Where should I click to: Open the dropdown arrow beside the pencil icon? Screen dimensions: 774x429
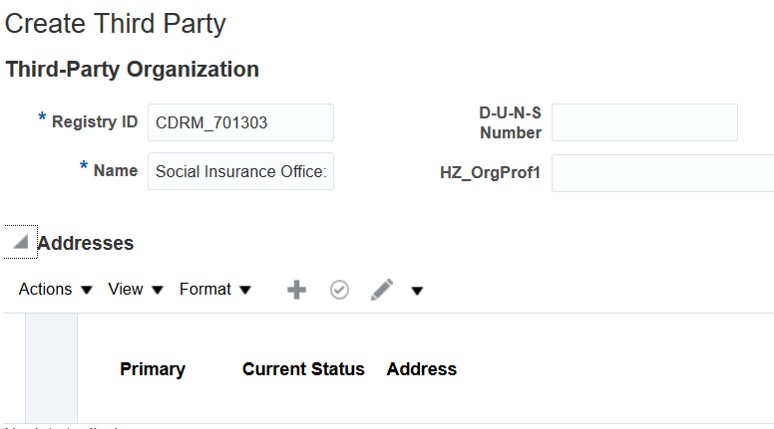417,291
